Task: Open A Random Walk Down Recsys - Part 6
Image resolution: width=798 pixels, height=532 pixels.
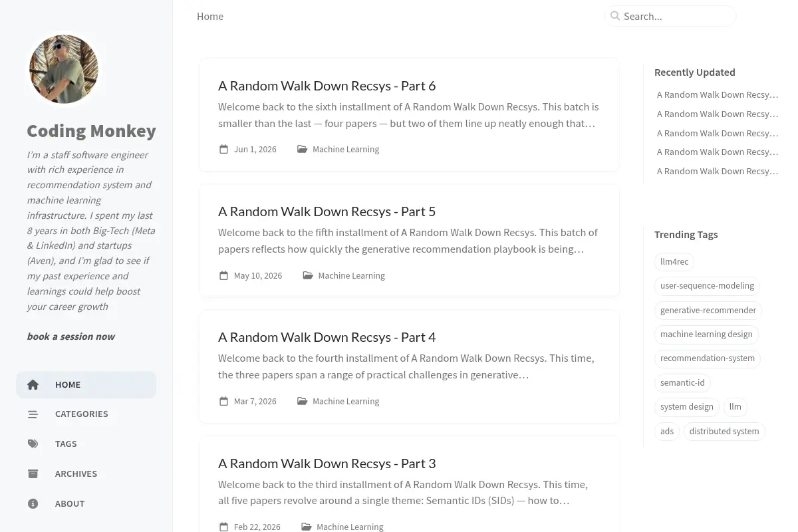Action: coord(327,86)
